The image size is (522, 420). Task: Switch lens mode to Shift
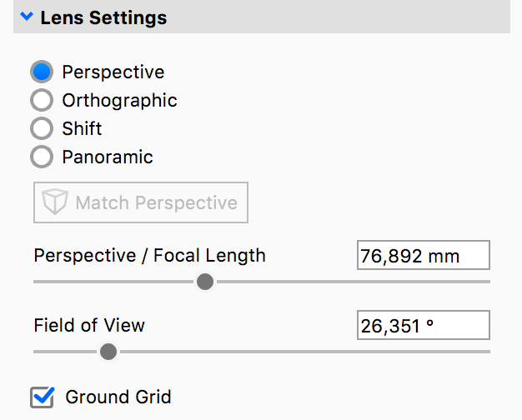(42, 129)
